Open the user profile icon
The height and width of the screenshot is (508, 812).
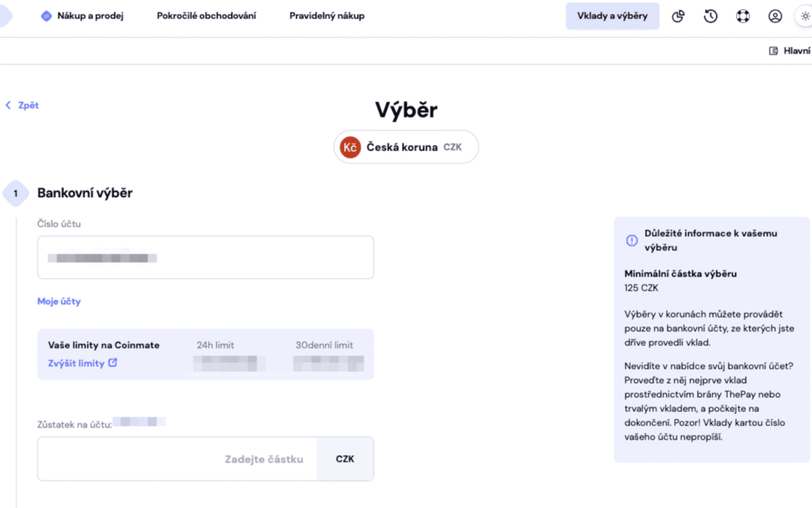coord(775,16)
